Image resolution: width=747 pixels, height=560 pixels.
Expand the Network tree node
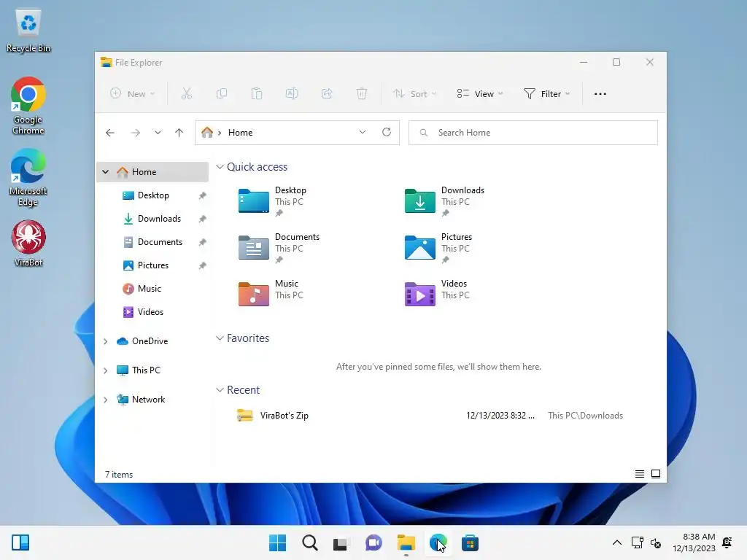(105, 400)
